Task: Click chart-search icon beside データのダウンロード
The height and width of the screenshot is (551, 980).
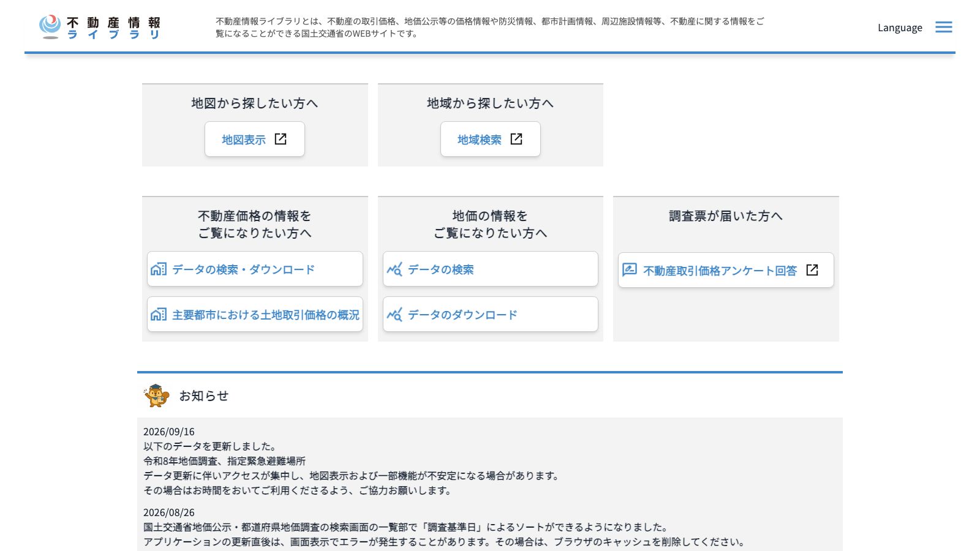Action: 394,314
